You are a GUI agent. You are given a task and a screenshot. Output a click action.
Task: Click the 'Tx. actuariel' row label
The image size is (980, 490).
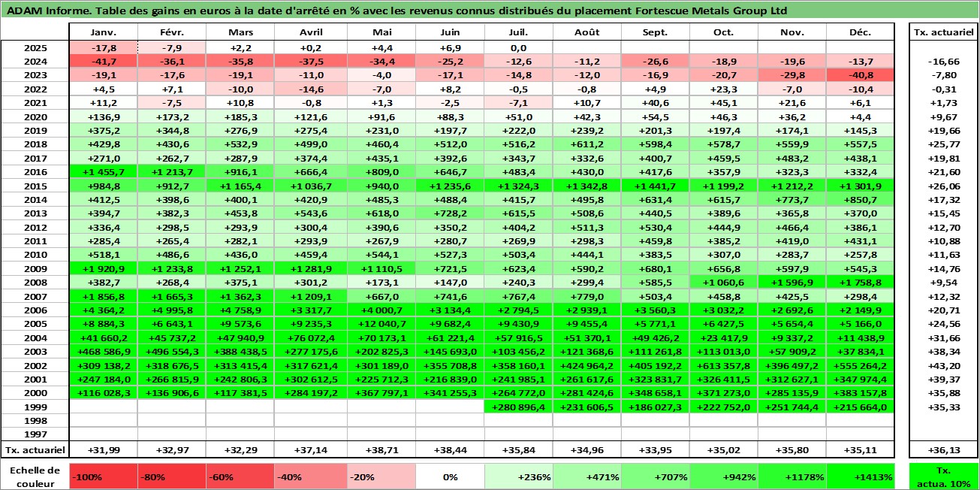pyautogui.click(x=35, y=449)
